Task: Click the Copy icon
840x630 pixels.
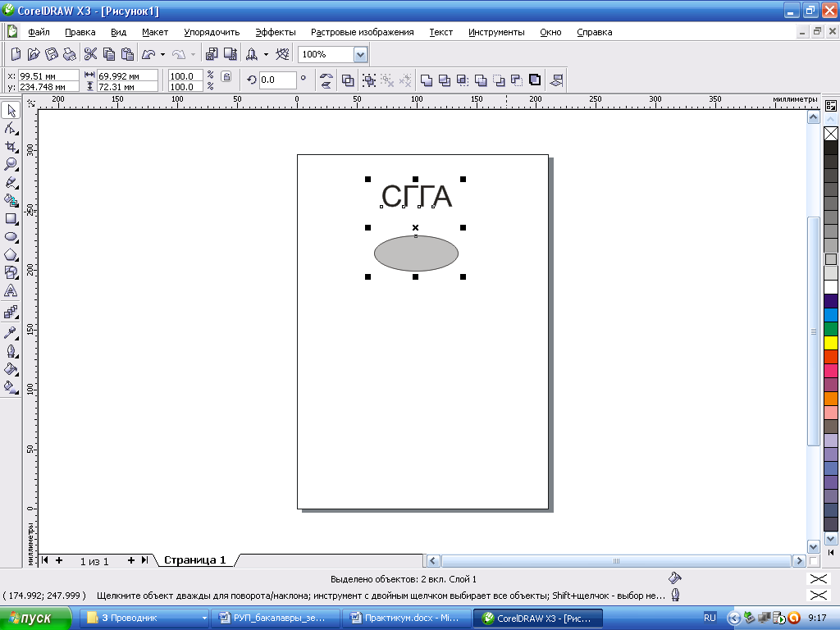Action: coord(109,54)
